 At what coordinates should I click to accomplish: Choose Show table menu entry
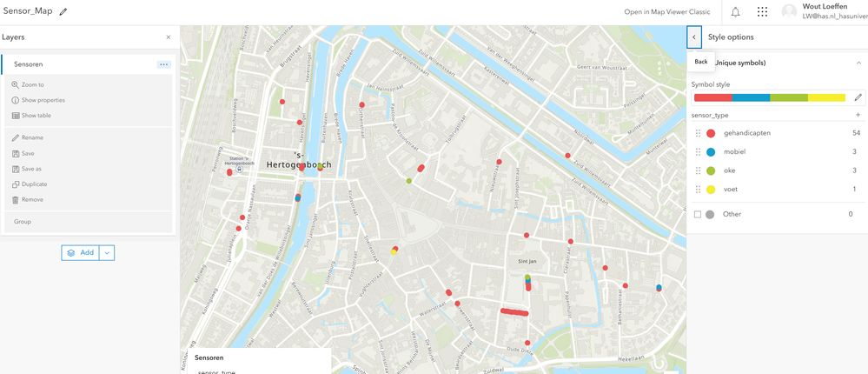pos(31,116)
